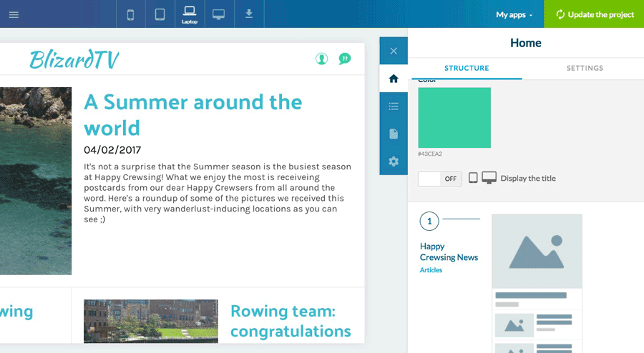Open the pages document icon in sidebar
The image size is (644, 353).
click(x=394, y=134)
